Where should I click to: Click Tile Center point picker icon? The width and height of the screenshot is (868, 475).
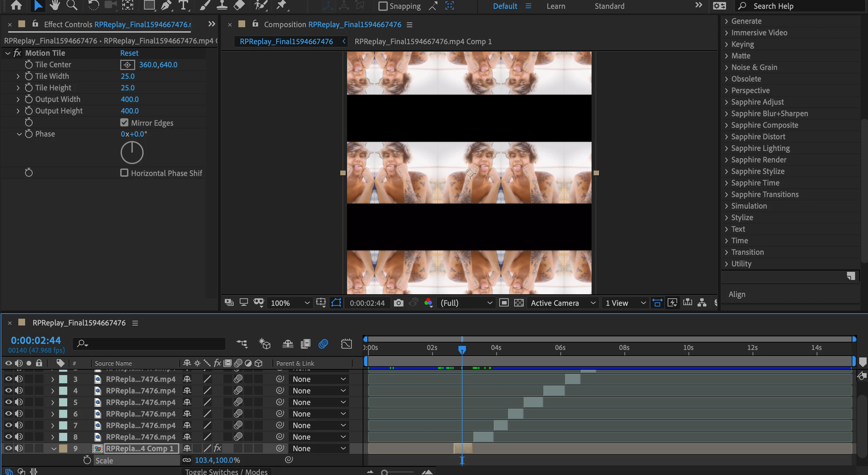(127, 65)
